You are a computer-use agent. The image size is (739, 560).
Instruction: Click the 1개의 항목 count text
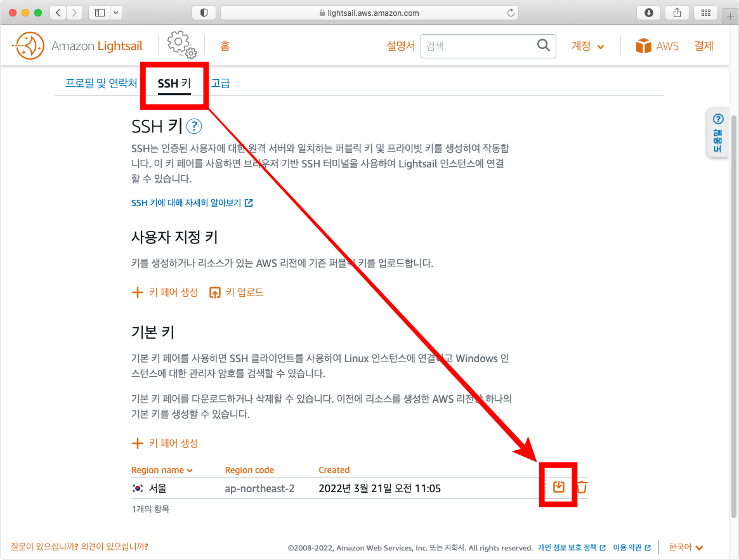(x=150, y=509)
